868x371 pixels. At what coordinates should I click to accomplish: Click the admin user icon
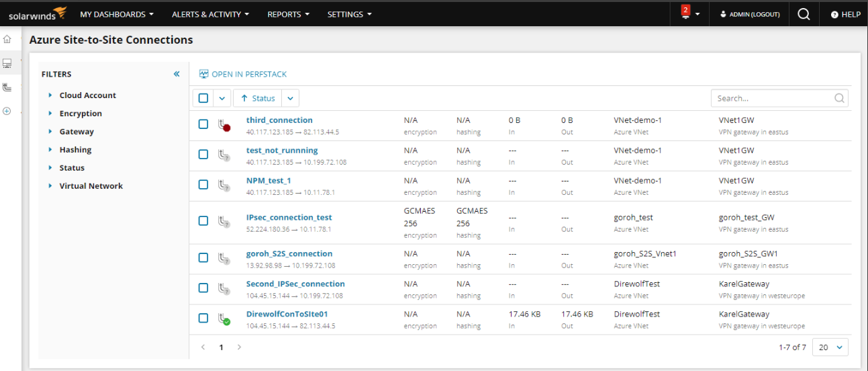pyautogui.click(x=723, y=14)
